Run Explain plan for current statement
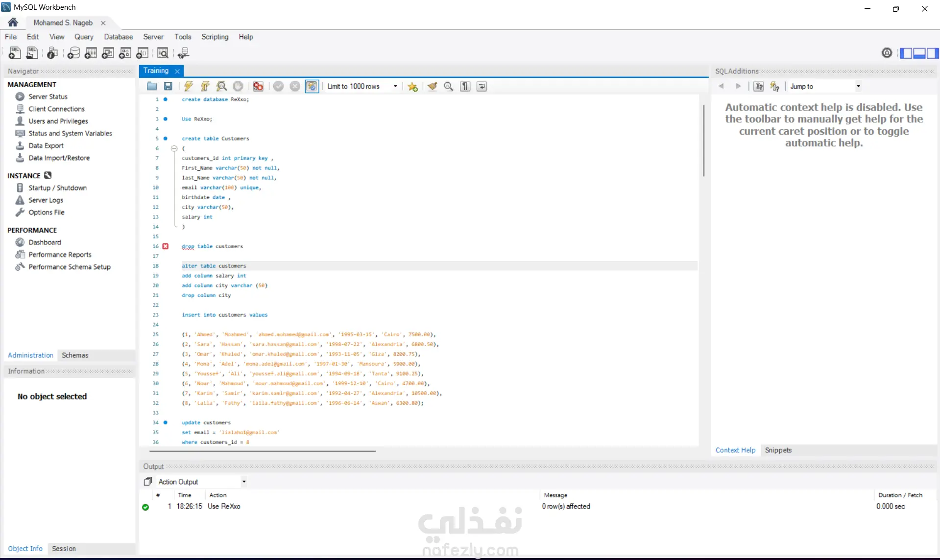 coord(222,86)
